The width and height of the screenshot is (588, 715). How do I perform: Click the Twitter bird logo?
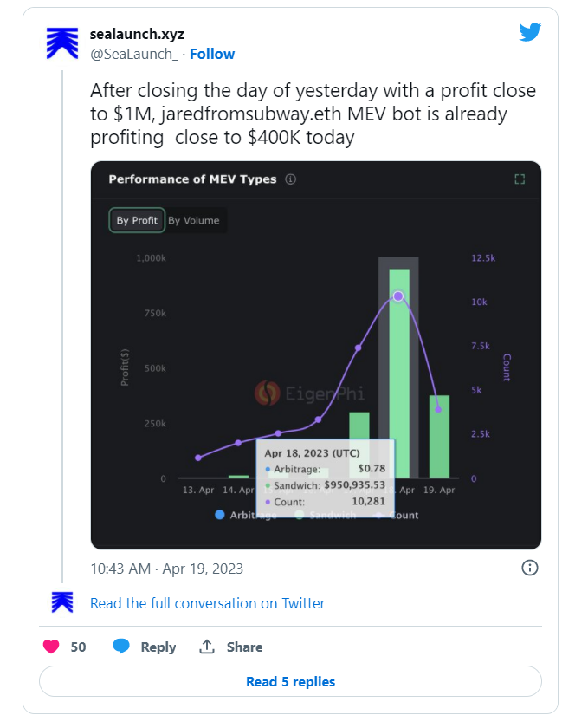click(530, 32)
